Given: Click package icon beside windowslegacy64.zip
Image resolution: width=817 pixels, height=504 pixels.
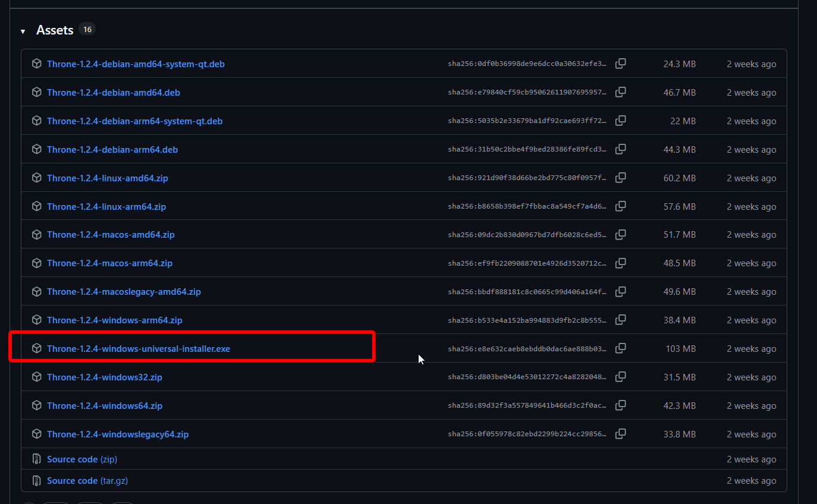Looking at the screenshot, I should (36, 434).
